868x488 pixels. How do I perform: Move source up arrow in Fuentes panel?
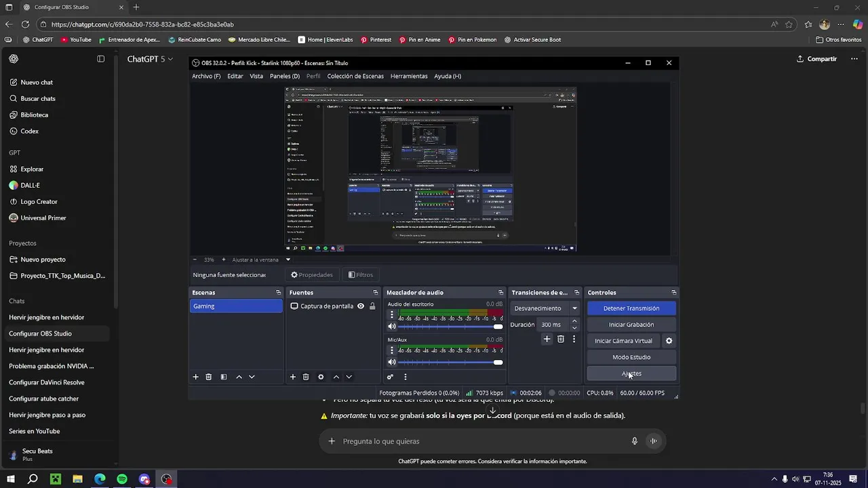(x=336, y=377)
